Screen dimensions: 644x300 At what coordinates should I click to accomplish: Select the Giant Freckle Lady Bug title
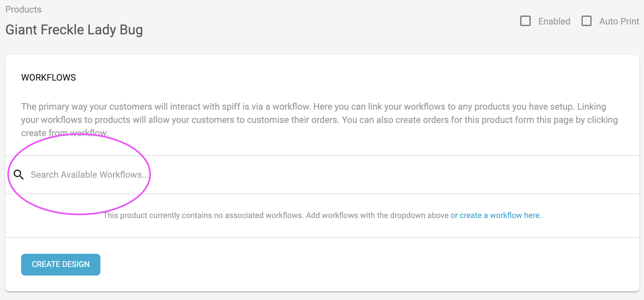[x=74, y=30]
